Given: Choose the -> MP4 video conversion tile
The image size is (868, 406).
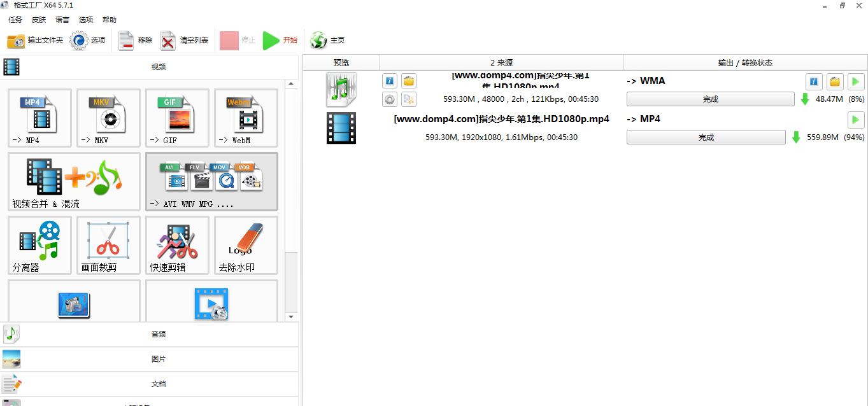Looking at the screenshot, I should click(39, 118).
